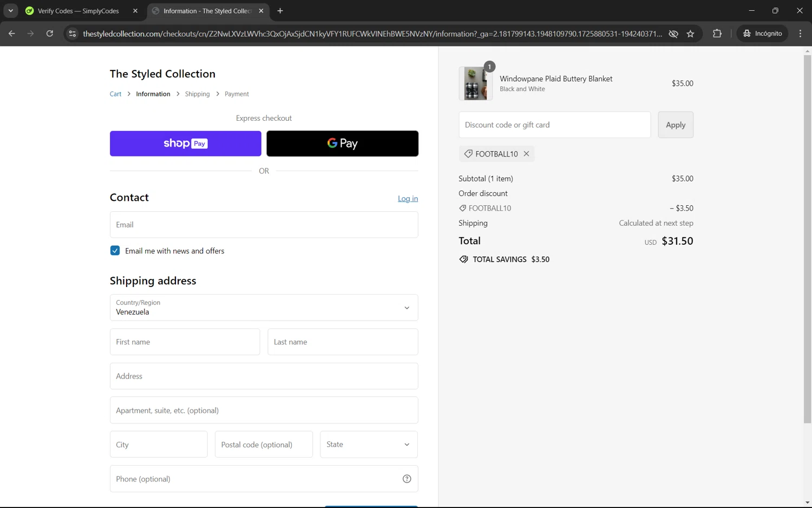Screen dimensions: 812x508
Task: Click the City field
Action: (x=159, y=444)
